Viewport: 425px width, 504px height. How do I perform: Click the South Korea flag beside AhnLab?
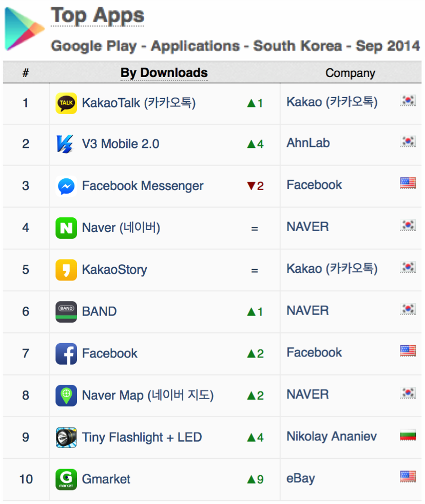coord(408,141)
